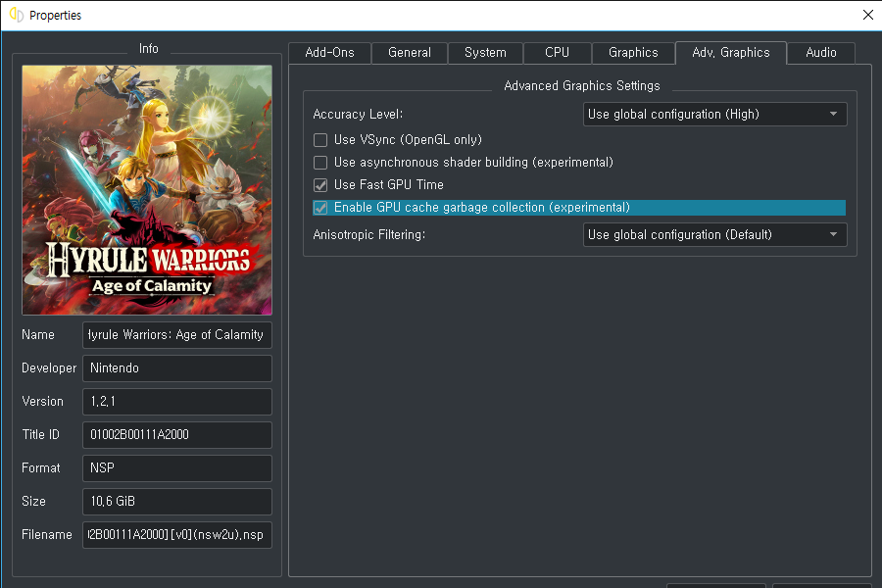Click the Accuracy Level label
The height and width of the screenshot is (588, 882).
[x=358, y=115]
